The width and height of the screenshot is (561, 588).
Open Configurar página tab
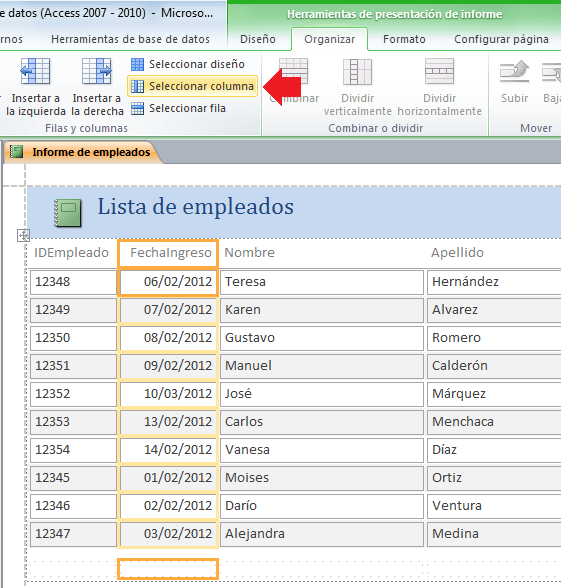(501, 39)
